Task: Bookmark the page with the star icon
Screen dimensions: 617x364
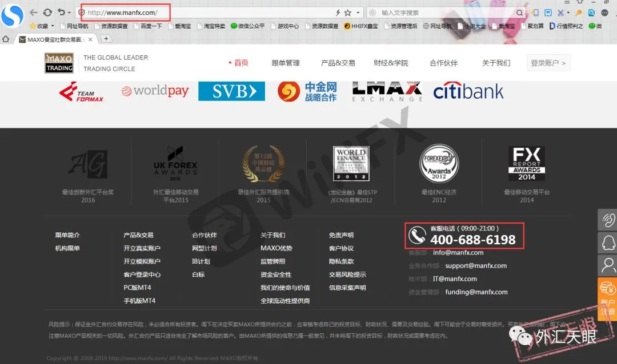Action: click(x=348, y=13)
